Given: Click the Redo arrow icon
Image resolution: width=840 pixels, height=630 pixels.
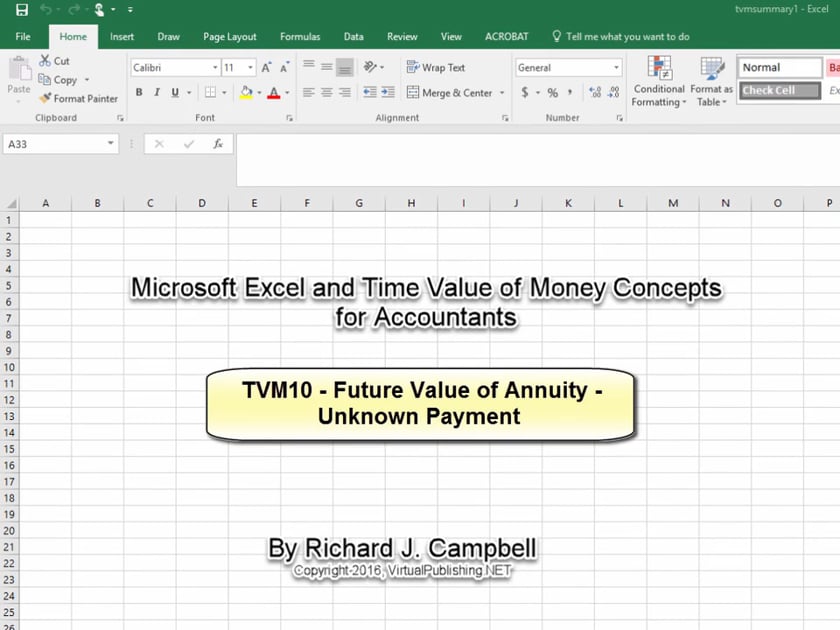Looking at the screenshot, I should [73, 9].
